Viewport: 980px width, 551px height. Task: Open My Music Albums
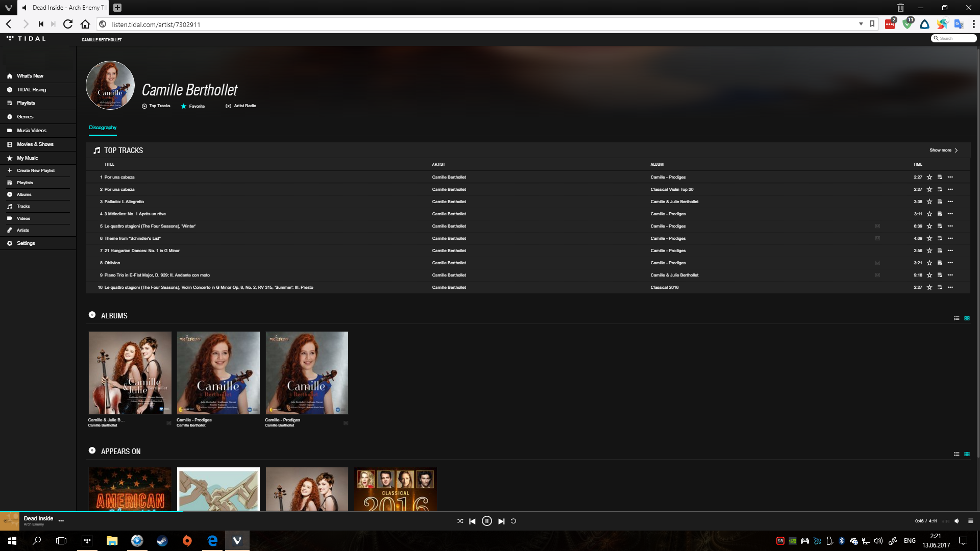pos(24,194)
